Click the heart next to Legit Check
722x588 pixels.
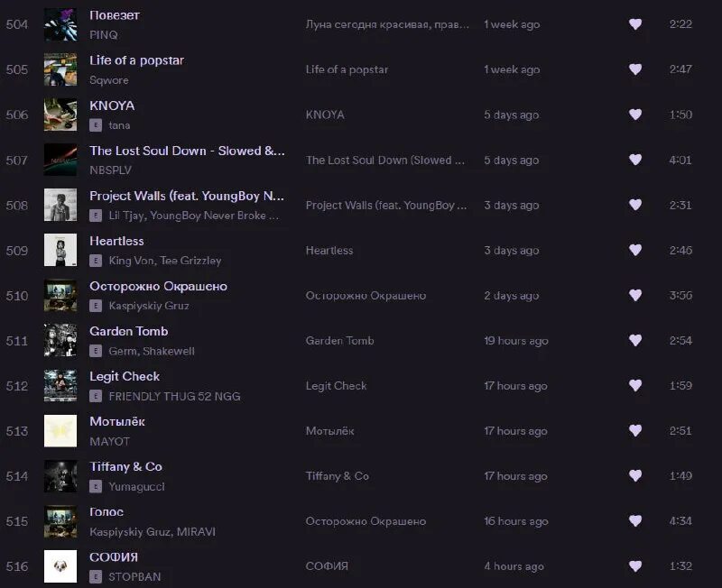[x=635, y=385]
